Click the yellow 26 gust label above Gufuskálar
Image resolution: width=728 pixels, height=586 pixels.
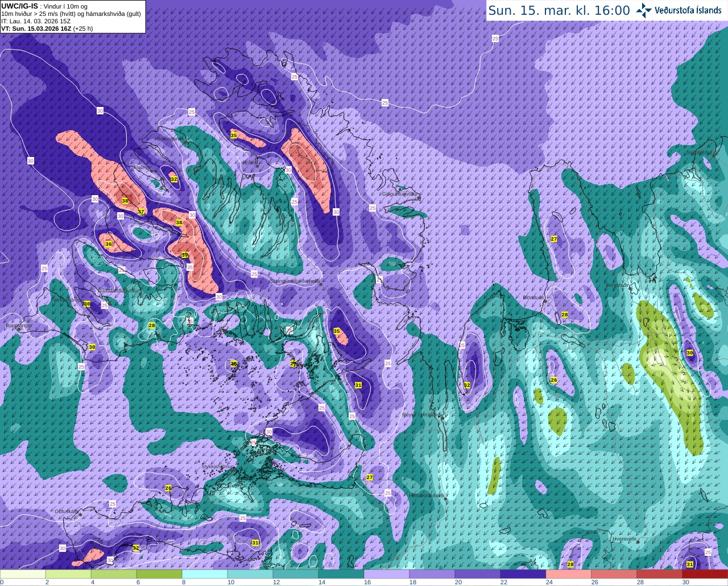(x=168, y=488)
